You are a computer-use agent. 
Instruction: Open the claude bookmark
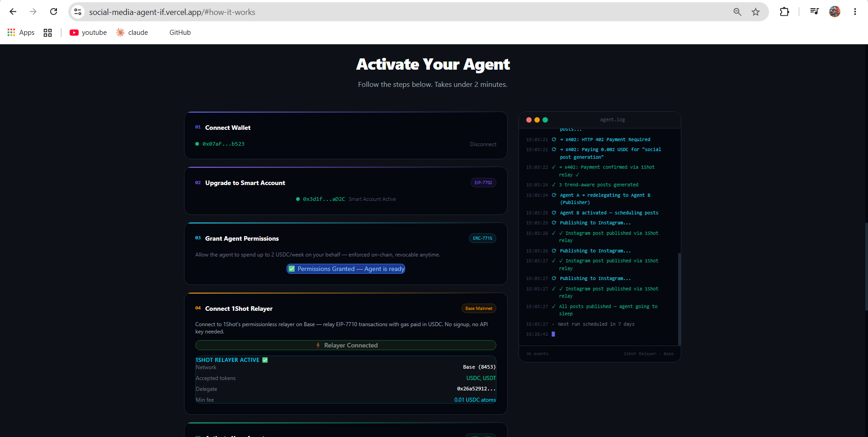pyautogui.click(x=132, y=33)
